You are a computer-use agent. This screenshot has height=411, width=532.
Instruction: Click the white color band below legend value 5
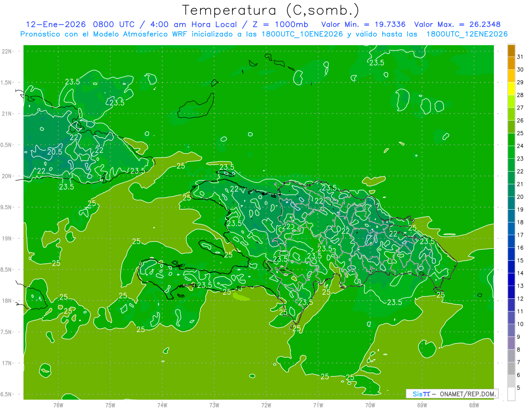pyautogui.click(x=511, y=394)
